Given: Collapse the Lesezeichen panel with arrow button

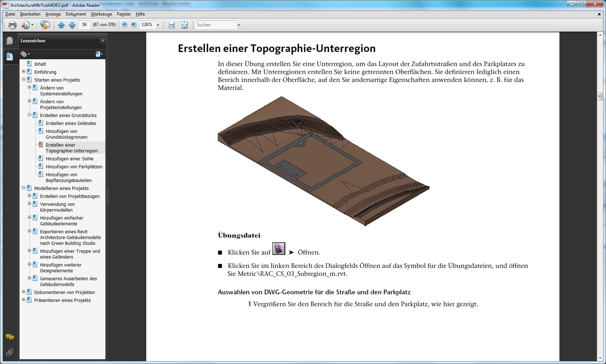Looking at the screenshot, I should (x=103, y=41).
